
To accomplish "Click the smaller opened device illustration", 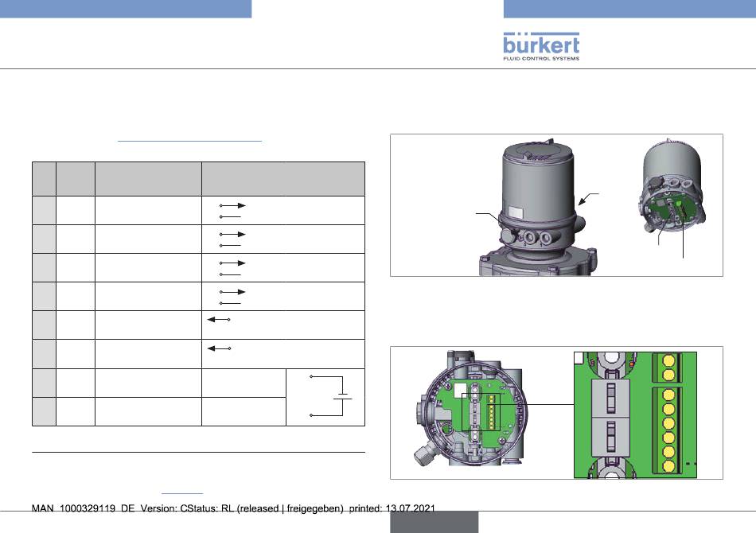I will pos(672,186).
